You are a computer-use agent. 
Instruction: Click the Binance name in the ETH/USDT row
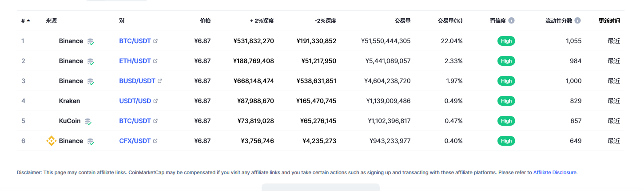click(x=71, y=61)
